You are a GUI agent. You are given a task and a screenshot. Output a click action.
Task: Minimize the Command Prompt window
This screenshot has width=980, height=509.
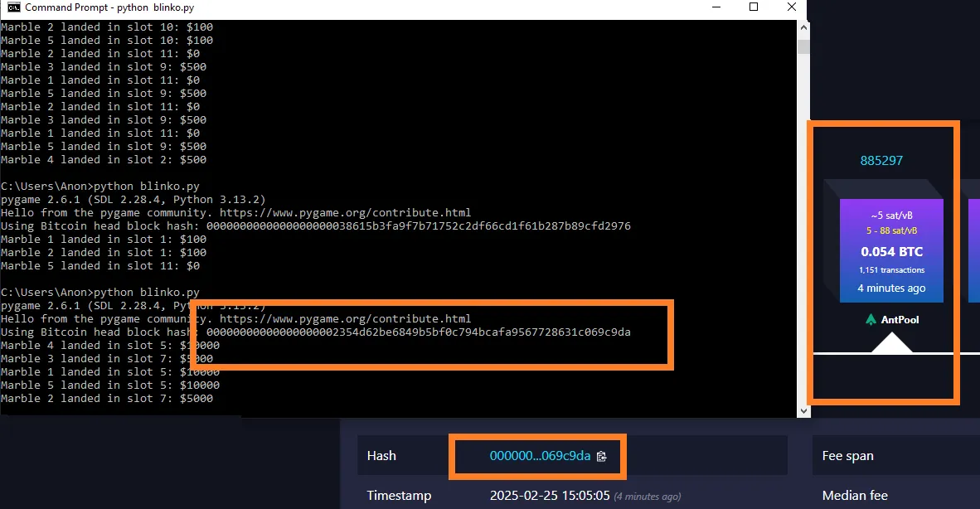(x=716, y=7)
